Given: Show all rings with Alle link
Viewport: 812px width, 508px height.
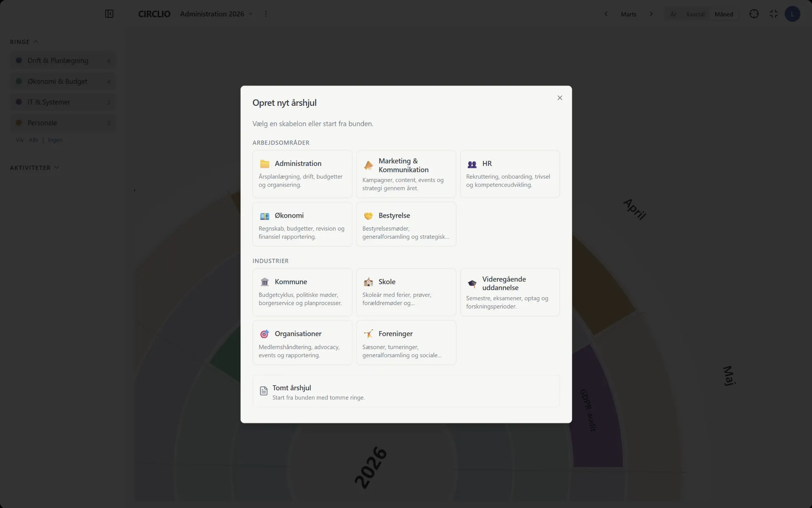Looking at the screenshot, I should (x=33, y=140).
